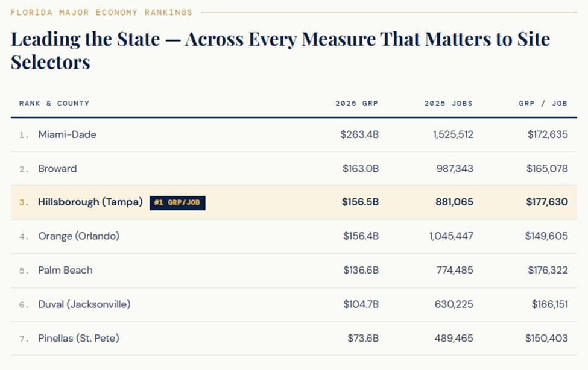The width and height of the screenshot is (588, 370).
Task: Click the Hillsborough (Tampa) county name
Action: (x=90, y=202)
